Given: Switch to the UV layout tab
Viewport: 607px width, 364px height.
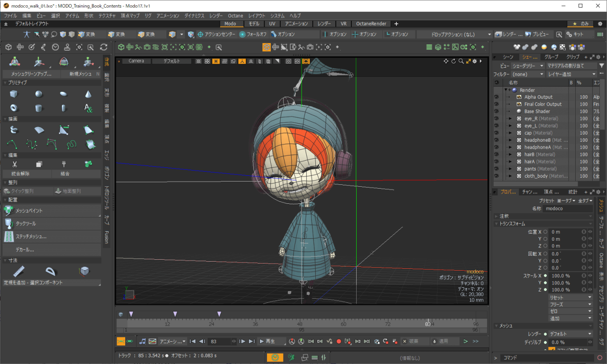Looking at the screenshot, I should click(272, 24).
